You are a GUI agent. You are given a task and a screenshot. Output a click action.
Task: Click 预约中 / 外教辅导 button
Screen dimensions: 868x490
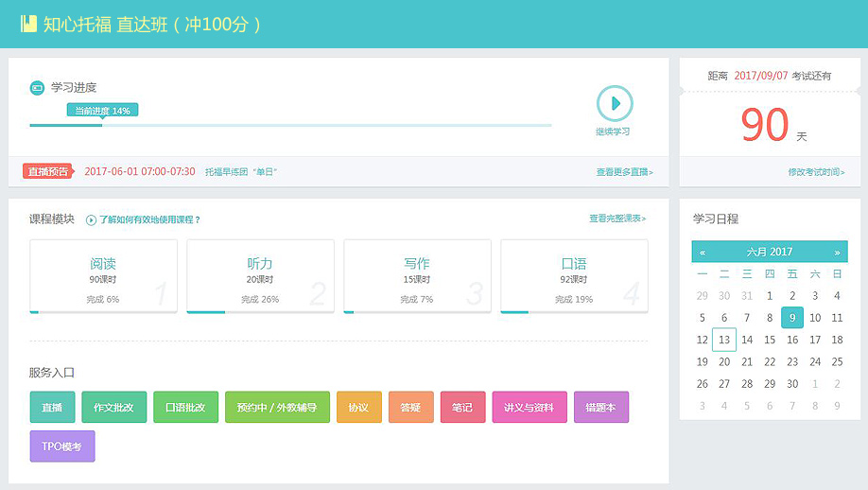[x=277, y=407]
